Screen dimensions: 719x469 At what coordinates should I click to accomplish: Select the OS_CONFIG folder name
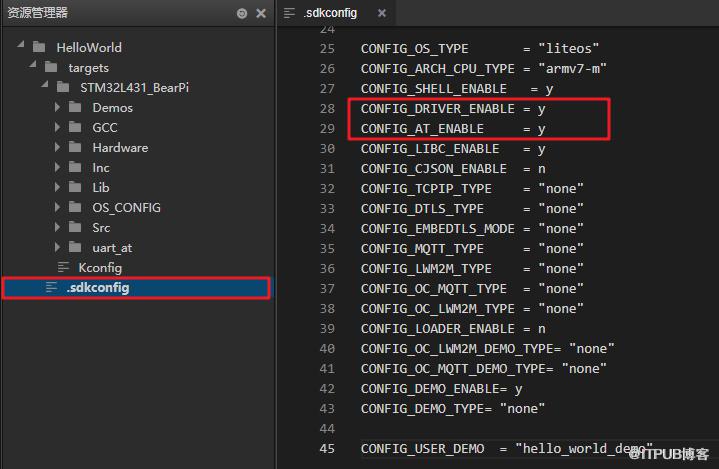(x=127, y=208)
